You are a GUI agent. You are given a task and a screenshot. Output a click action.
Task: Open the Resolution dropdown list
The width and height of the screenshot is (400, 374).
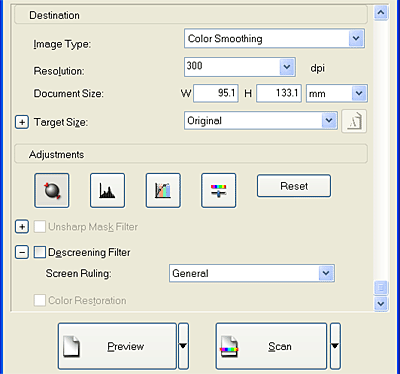point(287,67)
